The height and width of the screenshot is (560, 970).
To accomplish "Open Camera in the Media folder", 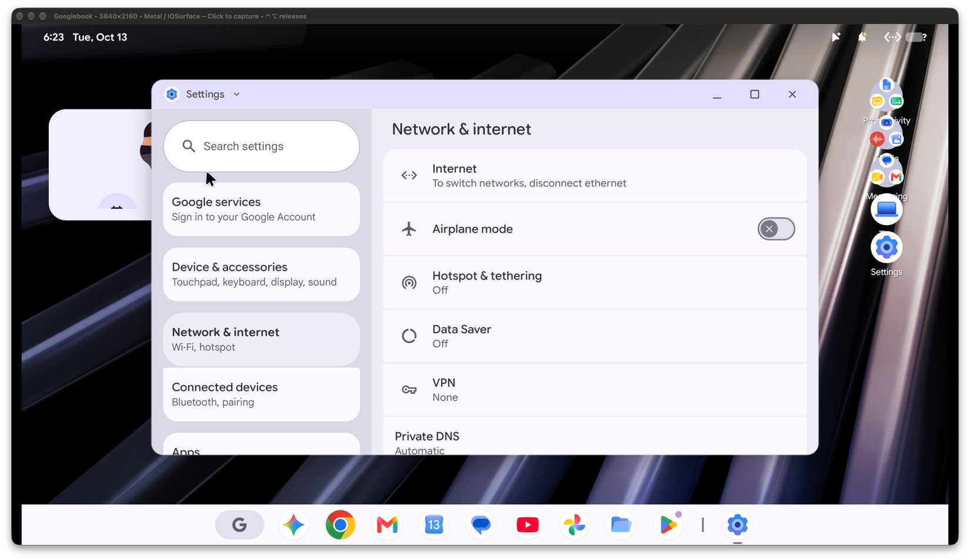I will click(887, 123).
